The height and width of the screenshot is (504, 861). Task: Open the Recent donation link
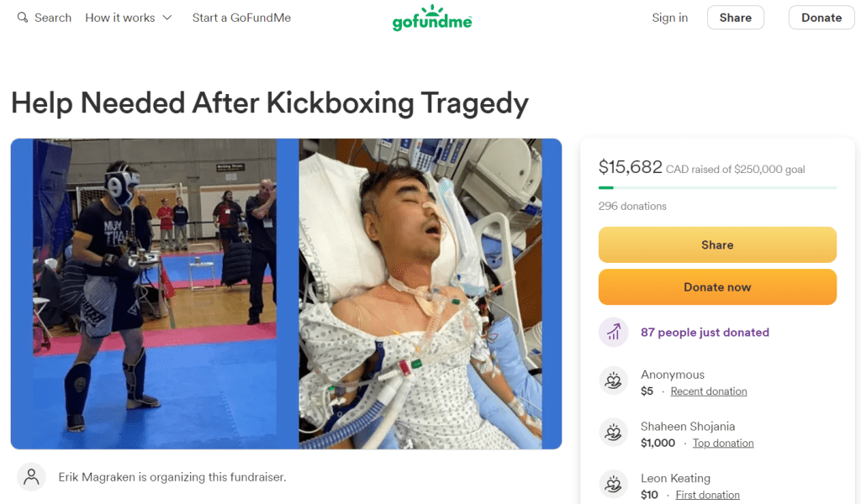[709, 391]
